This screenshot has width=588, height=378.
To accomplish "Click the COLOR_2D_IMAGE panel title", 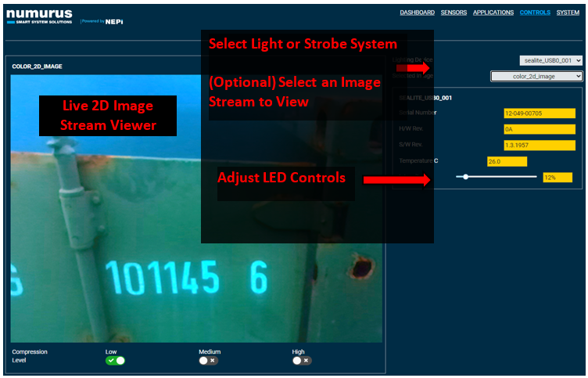I will pos(37,67).
